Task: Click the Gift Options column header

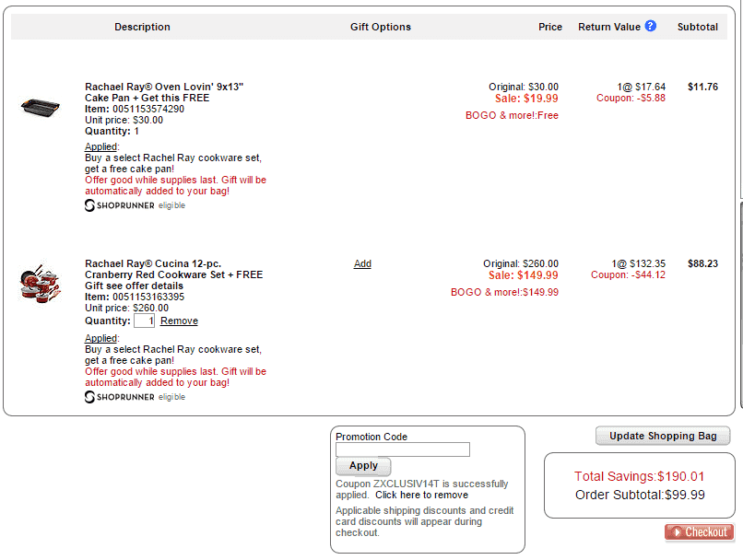Action: coord(381,27)
